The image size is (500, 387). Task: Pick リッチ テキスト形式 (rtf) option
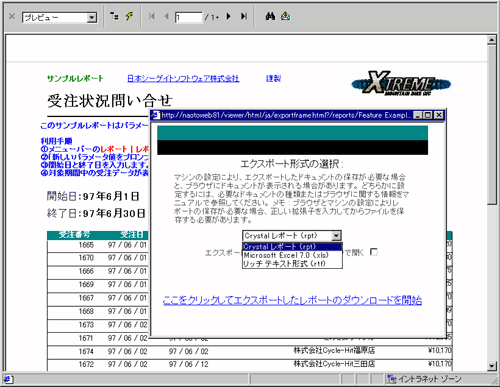(292, 263)
